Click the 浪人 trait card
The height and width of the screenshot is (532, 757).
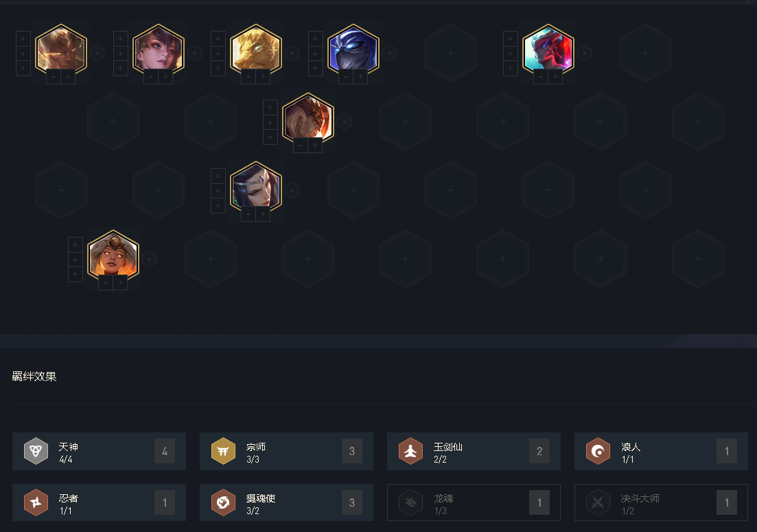[x=661, y=452]
